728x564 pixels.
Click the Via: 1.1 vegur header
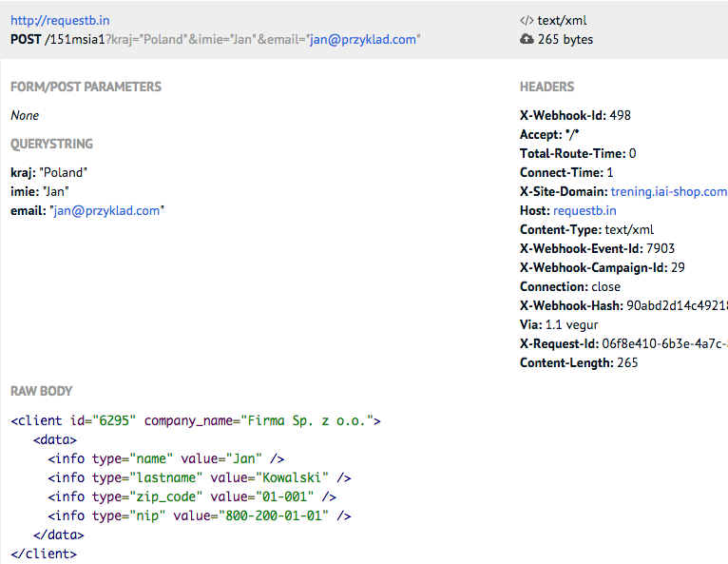point(559,324)
